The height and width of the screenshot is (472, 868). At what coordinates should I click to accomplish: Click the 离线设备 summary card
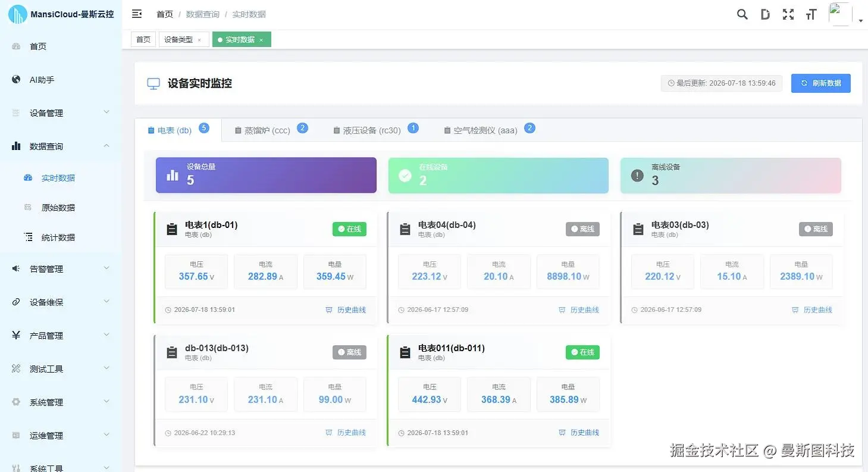pos(731,175)
